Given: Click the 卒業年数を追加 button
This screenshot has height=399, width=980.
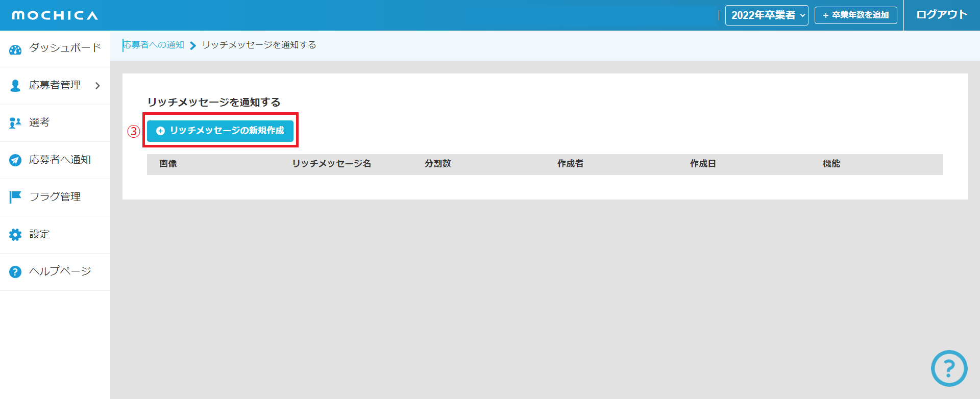Looking at the screenshot, I should (x=855, y=15).
